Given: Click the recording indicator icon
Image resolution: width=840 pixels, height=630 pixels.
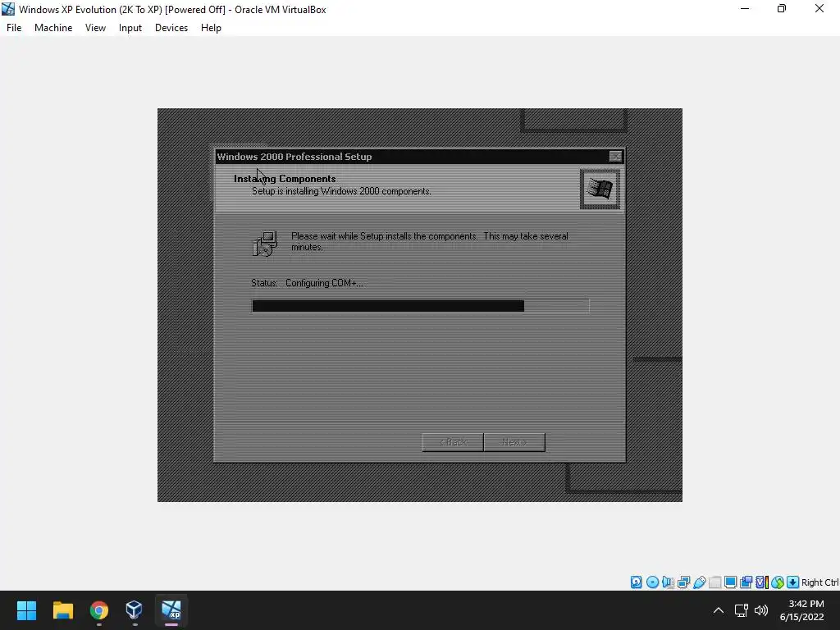Looking at the screenshot, I should coord(746,582).
